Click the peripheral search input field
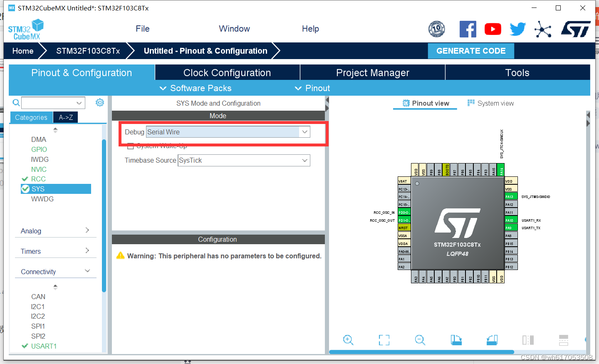Screen dimensions: 599x364 [x=48, y=103]
